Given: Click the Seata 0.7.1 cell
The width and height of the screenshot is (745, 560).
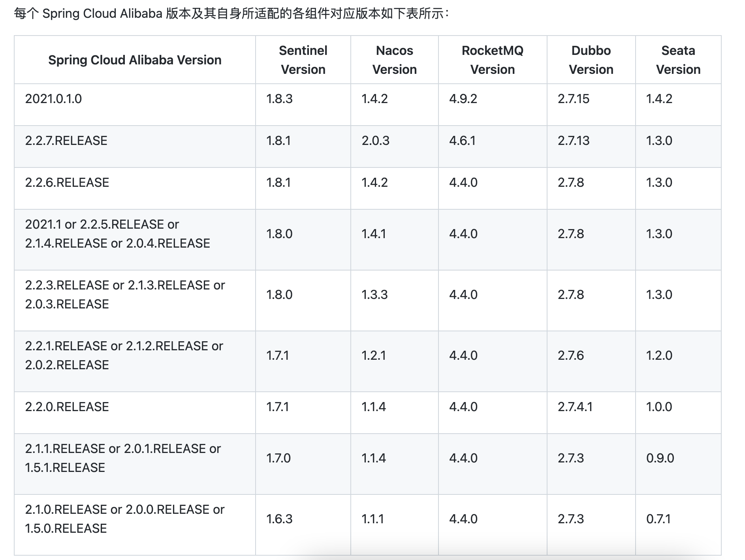Looking at the screenshot, I should click(658, 519).
